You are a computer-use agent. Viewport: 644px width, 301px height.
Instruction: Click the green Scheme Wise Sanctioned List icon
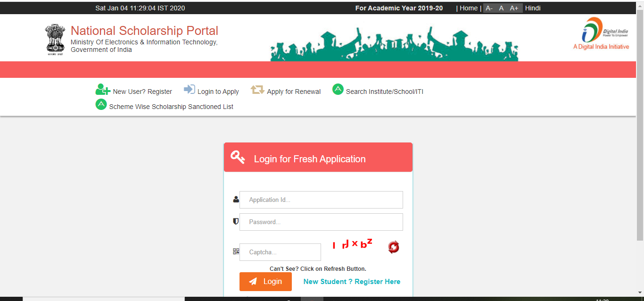(101, 104)
